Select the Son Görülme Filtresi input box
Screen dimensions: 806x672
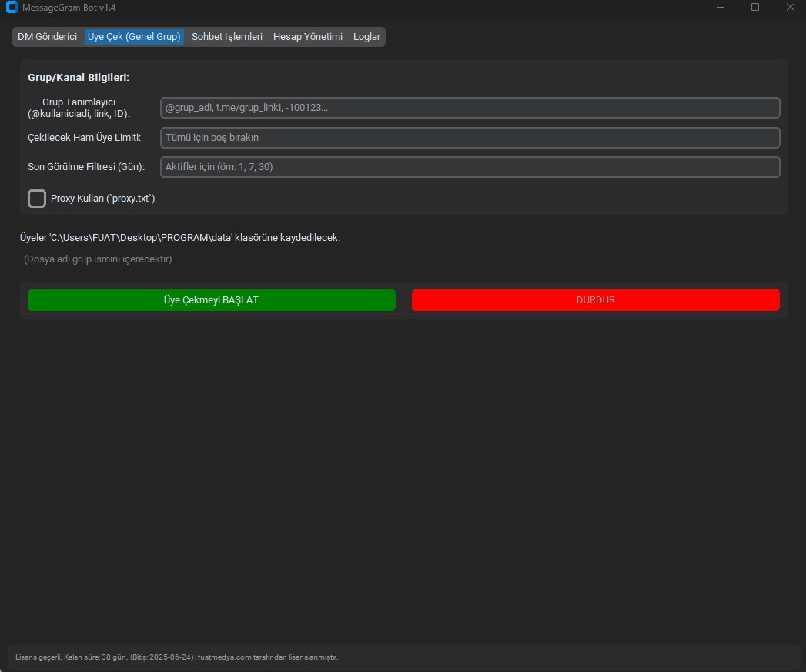tap(470, 167)
